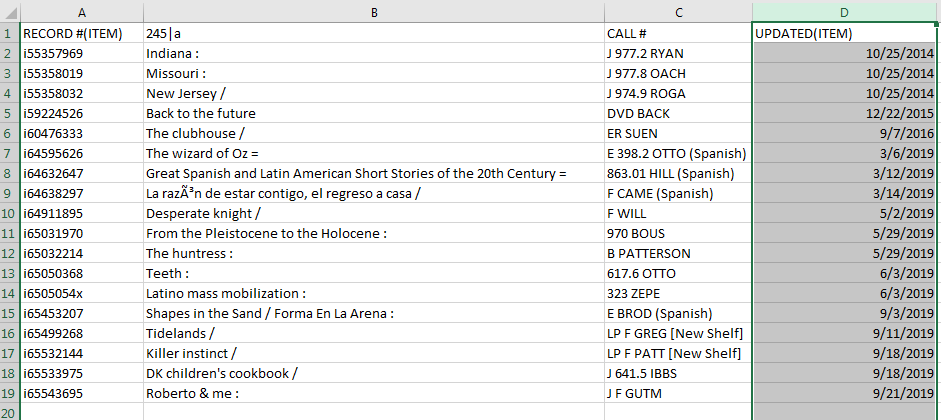Image resolution: width=941 pixels, height=420 pixels.
Task: Select the cell containing i6505054x
Action: tap(80, 293)
